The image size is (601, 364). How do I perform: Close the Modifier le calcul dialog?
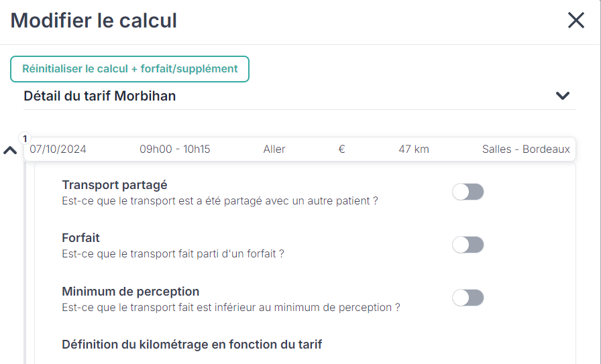(x=576, y=21)
